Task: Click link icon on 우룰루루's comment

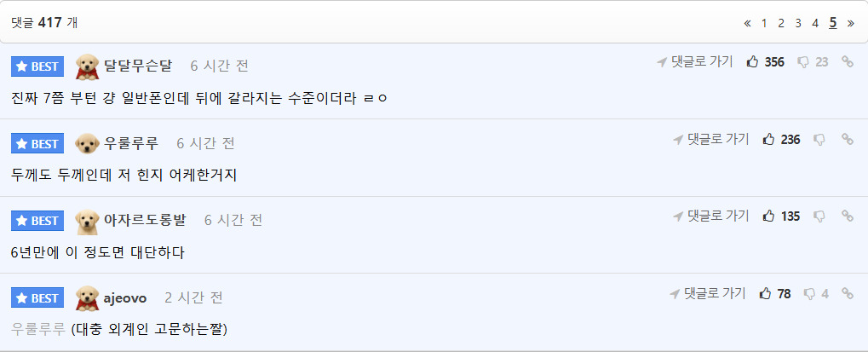Action: point(847,140)
